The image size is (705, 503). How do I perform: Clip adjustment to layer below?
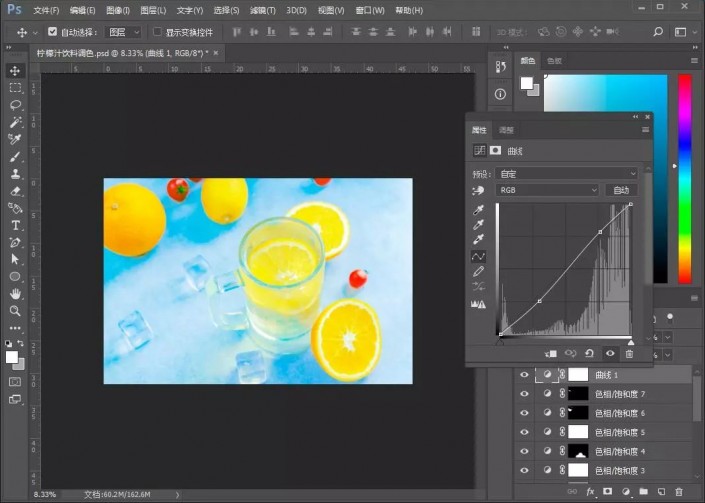tap(551, 354)
